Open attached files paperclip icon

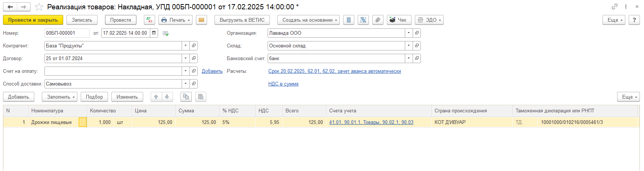pyautogui.click(x=378, y=20)
